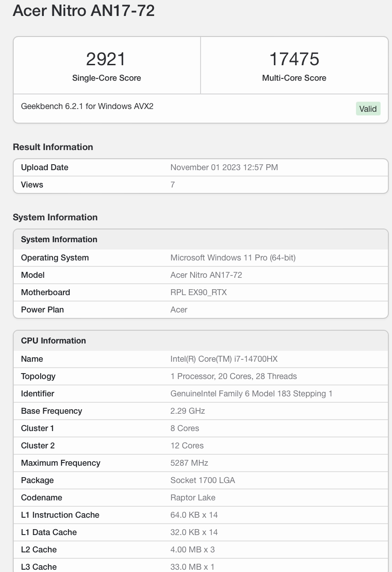Screen dimensions: 392x572
Task: Click the Views row label
Action: click(x=32, y=185)
